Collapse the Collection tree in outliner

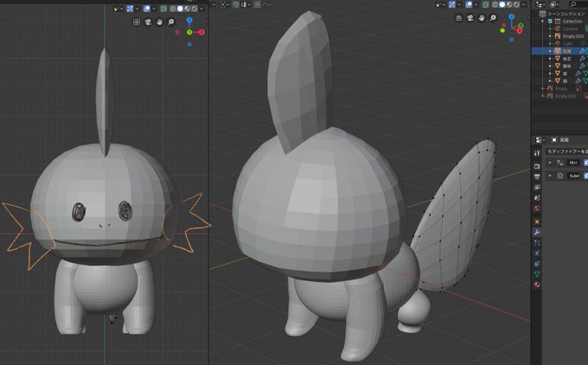tap(543, 21)
